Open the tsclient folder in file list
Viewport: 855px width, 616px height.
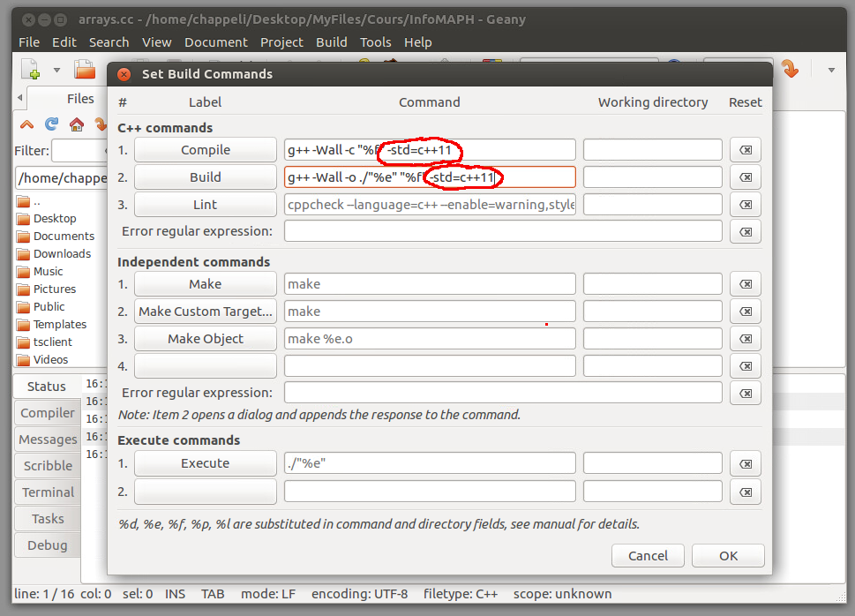[44, 342]
